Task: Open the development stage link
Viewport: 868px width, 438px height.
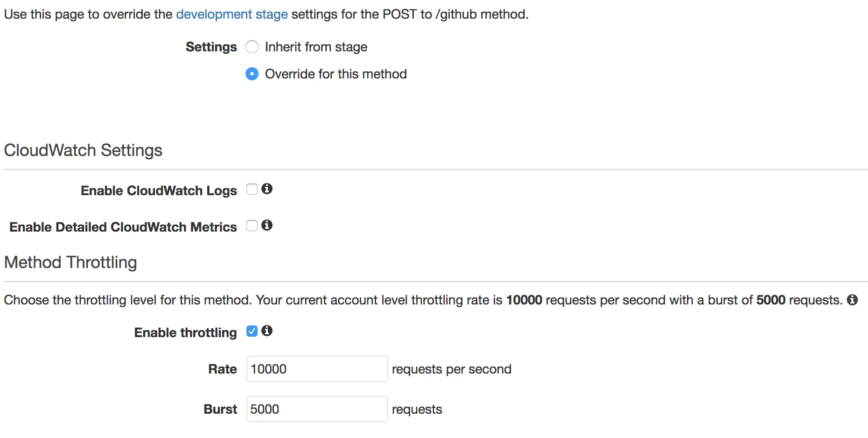Action: click(x=231, y=14)
